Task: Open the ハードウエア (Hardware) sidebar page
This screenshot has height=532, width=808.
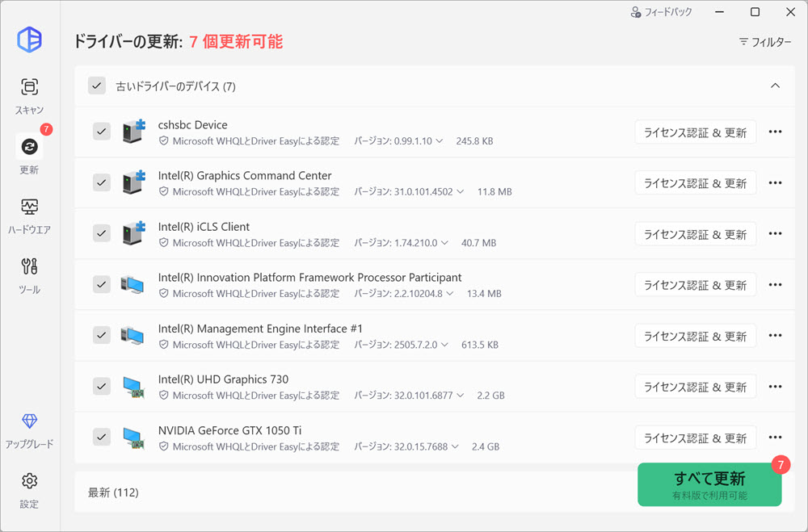Action: [29, 216]
